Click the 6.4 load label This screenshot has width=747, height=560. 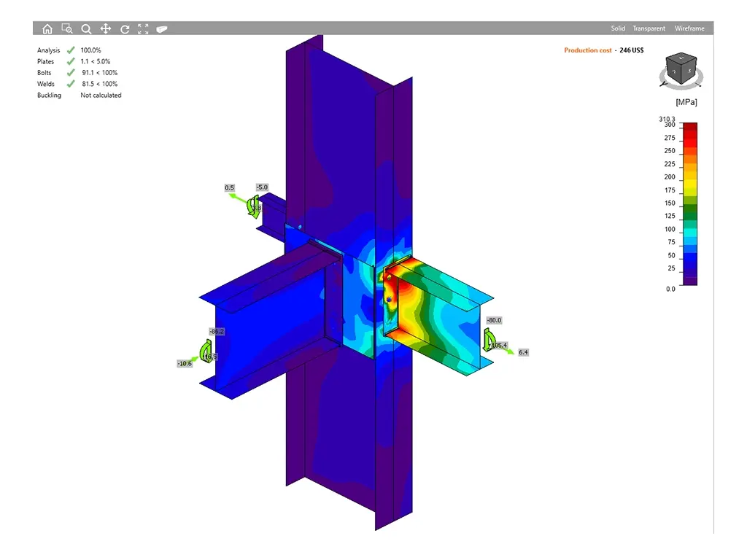[523, 352]
